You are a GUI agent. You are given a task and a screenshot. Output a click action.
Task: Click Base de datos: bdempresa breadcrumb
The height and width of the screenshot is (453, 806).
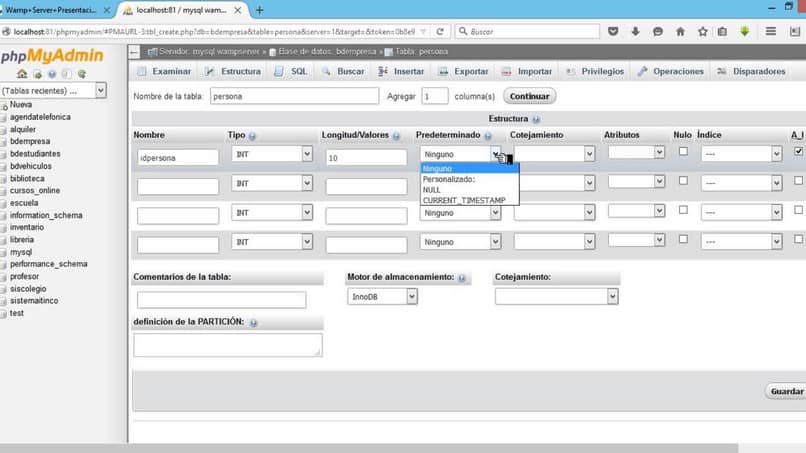pos(327,52)
